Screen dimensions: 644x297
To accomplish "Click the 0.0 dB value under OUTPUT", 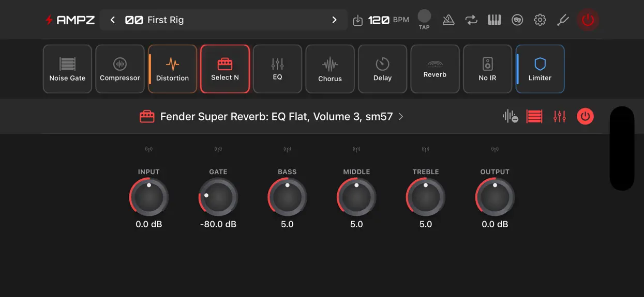I will (x=495, y=224).
